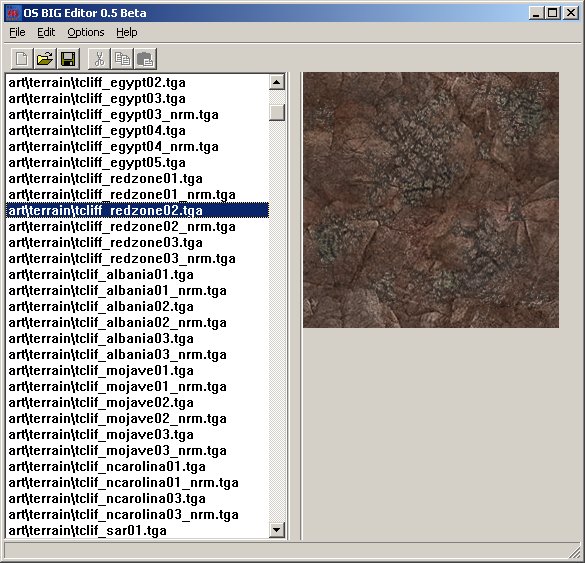Select art\terrain\tclif_albania02.tga
The width and height of the screenshot is (585, 563).
(137, 307)
